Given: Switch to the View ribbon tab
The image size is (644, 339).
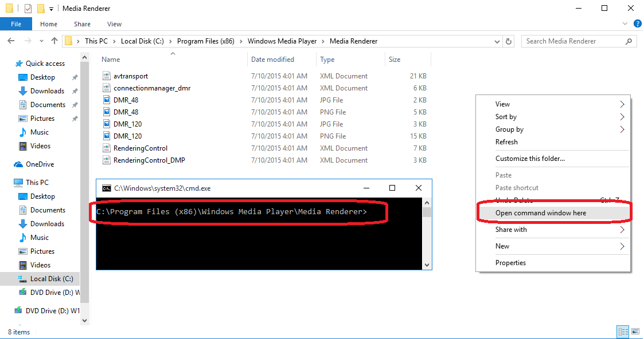Looking at the screenshot, I should (114, 24).
